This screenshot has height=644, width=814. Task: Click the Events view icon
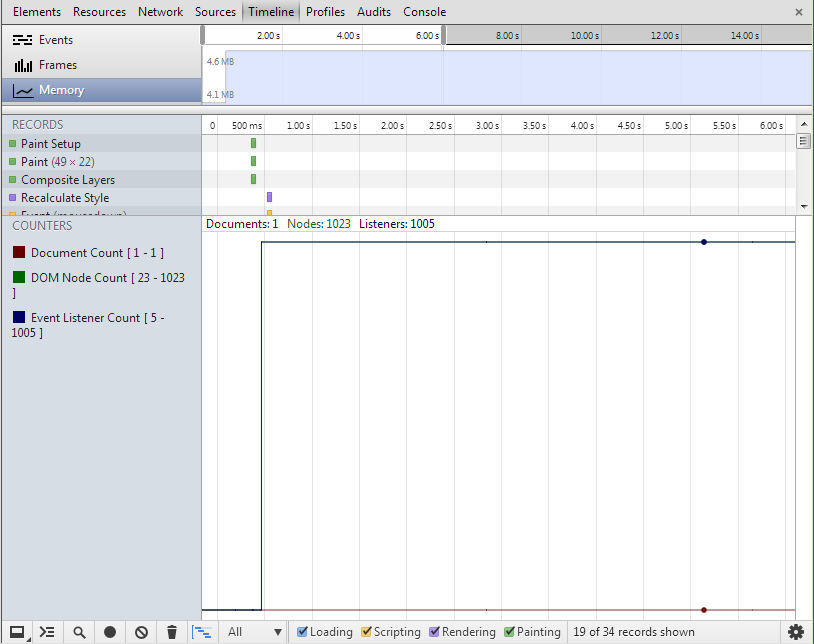(x=22, y=40)
